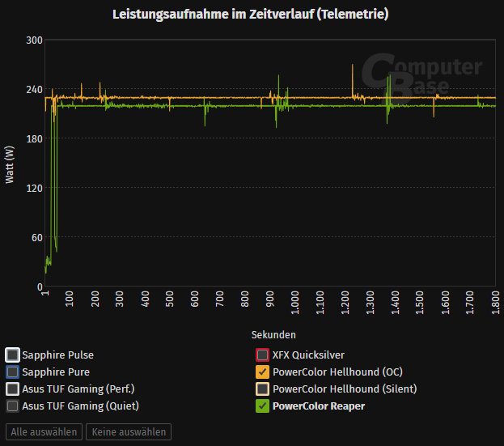This screenshot has height=446, width=504.
Task: Click the chart title Leistungsaufnahme im Zeitverlauf
Action: point(251,15)
